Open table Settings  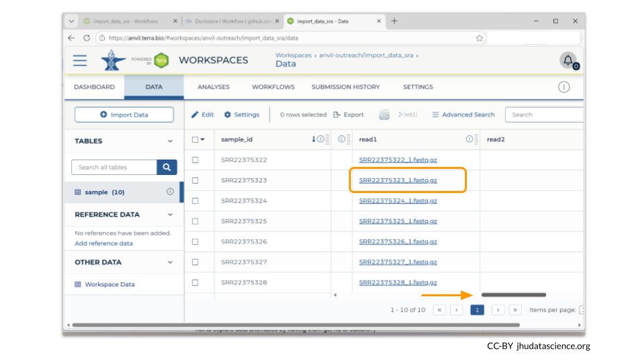pos(241,115)
